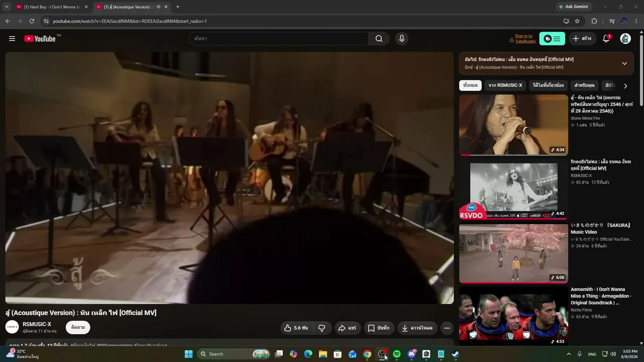The width and height of the screenshot is (644, 362).
Task: Open the YouTube hamburger guide menu
Action: coord(12,39)
